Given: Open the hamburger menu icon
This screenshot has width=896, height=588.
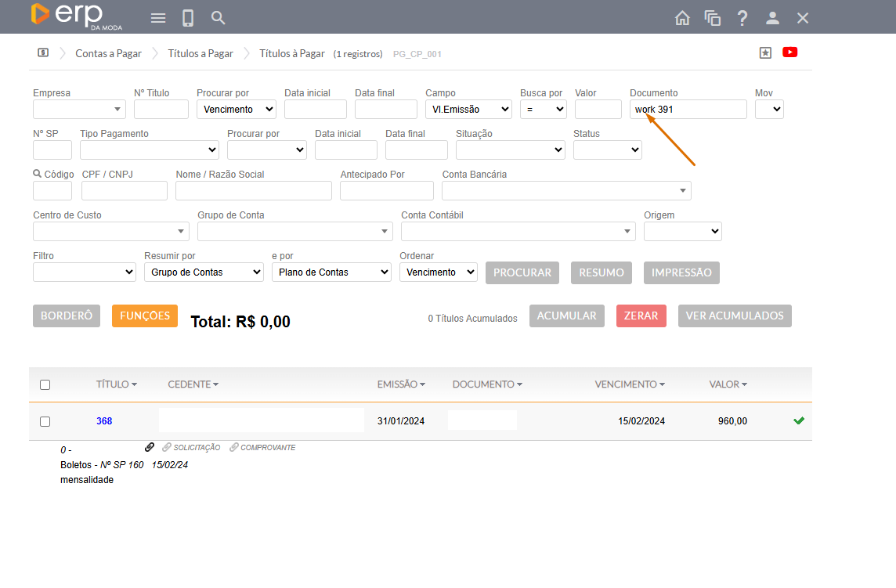Looking at the screenshot, I should tap(158, 18).
